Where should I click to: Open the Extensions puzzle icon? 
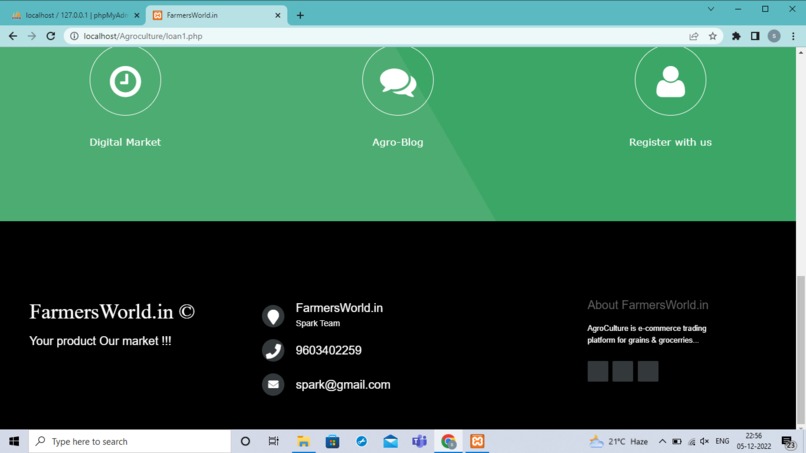click(736, 36)
